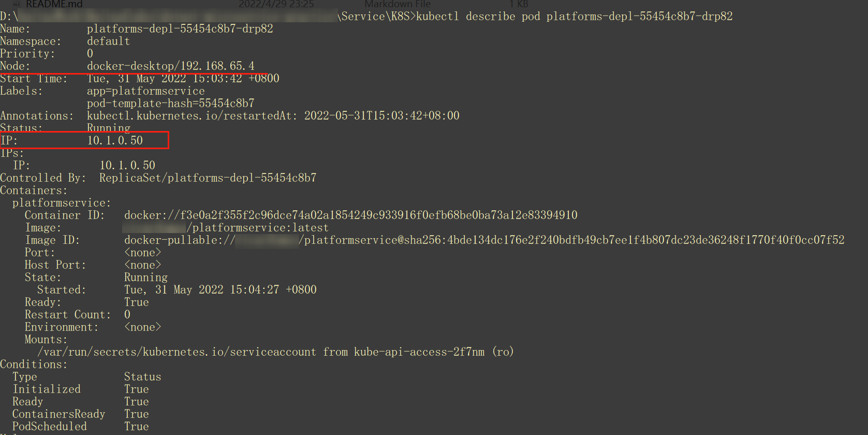Click the ContainersReady condition row
This screenshot has width=868, height=435.
[x=58, y=414]
